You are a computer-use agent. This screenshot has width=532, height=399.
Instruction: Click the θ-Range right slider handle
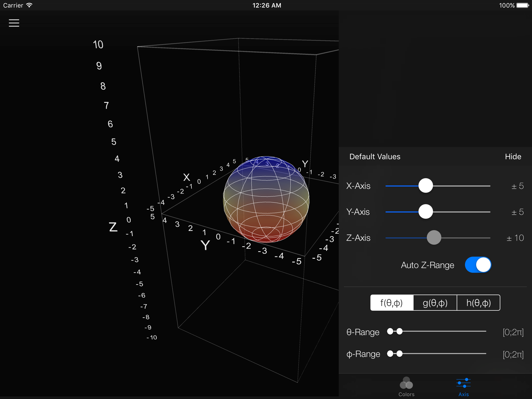(x=400, y=331)
